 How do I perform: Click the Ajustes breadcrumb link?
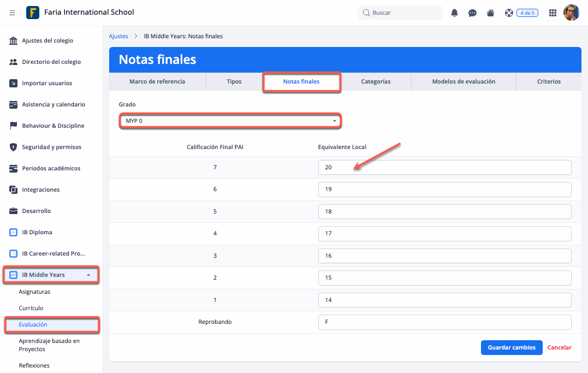pos(118,36)
